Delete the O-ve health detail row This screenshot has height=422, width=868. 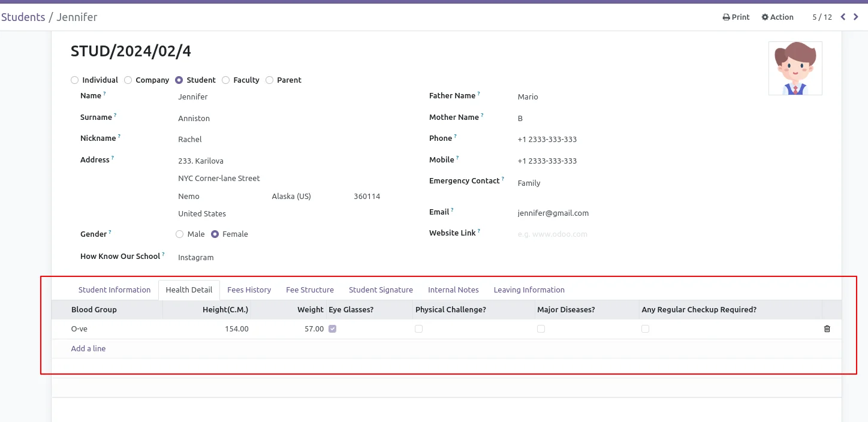click(x=827, y=328)
